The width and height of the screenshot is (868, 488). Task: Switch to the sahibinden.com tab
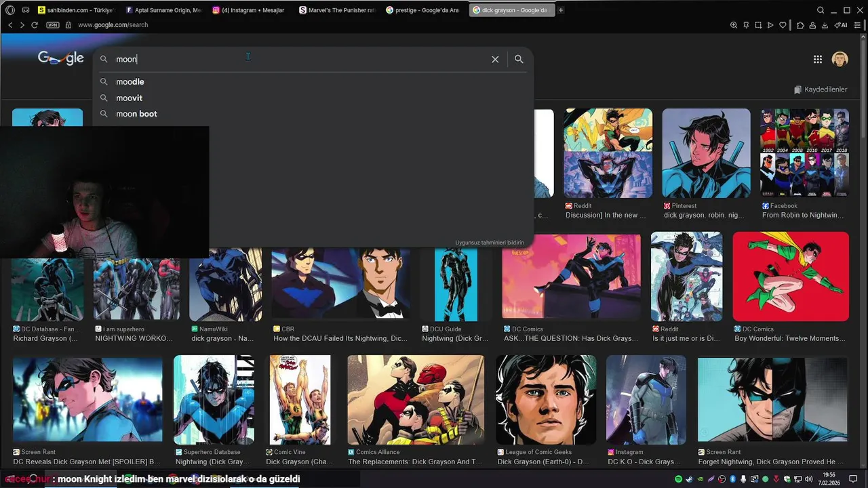(x=77, y=10)
